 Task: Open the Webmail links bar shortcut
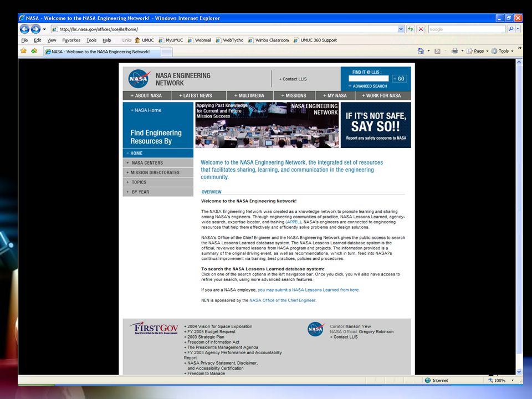(199, 40)
